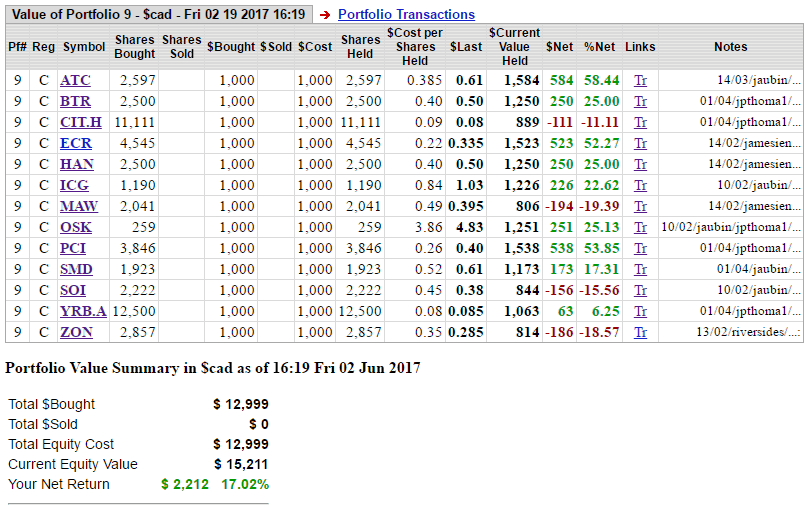Screen dimensions: 806x507
Task: Select the CIT.H symbol link
Action: pos(81,122)
